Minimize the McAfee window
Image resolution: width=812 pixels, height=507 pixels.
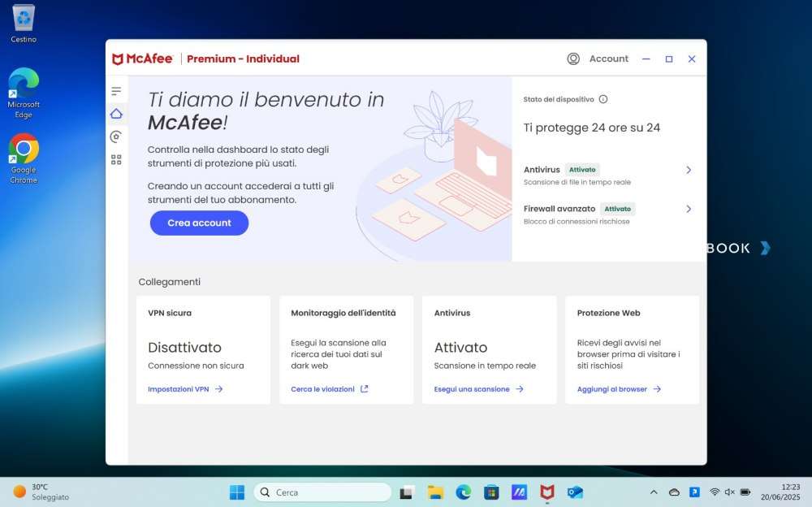646,58
